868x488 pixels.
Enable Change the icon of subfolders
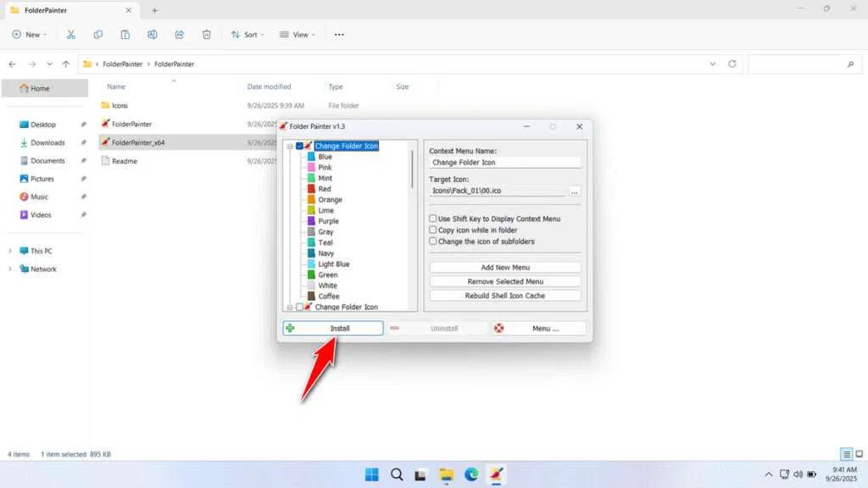coord(433,241)
